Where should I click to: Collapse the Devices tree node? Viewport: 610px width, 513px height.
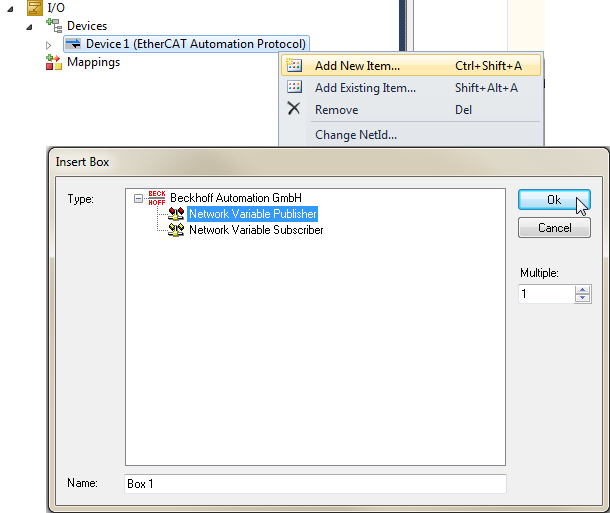click(29, 27)
